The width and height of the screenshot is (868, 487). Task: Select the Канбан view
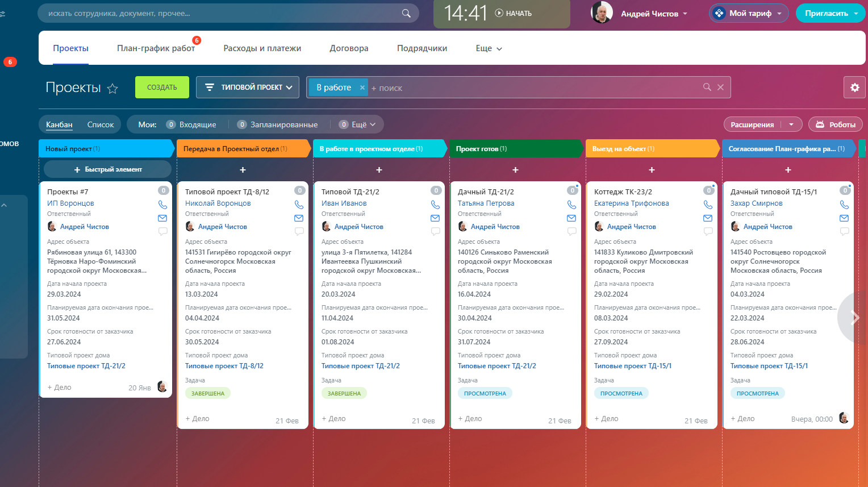59,124
